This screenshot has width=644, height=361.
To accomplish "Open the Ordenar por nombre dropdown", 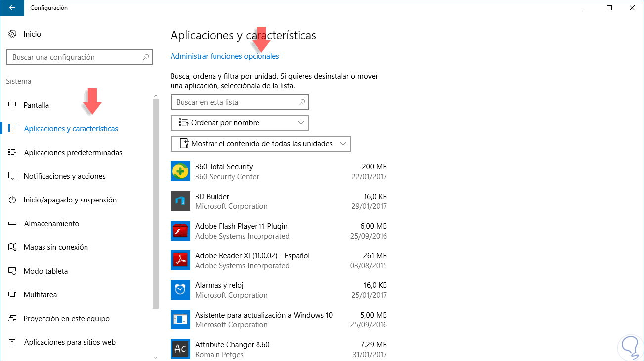I will (x=240, y=123).
